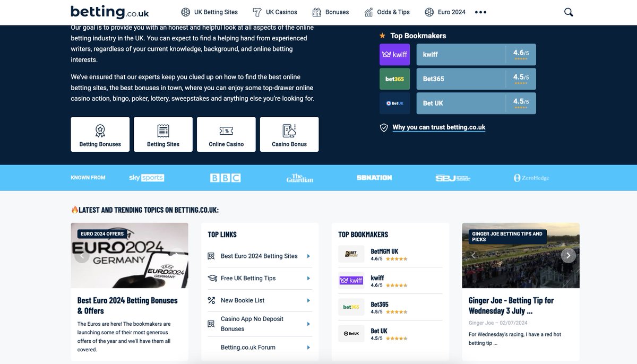Open Casino Bonus tile
Image resolution: width=637 pixels, height=364 pixels.
[x=289, y=135]
